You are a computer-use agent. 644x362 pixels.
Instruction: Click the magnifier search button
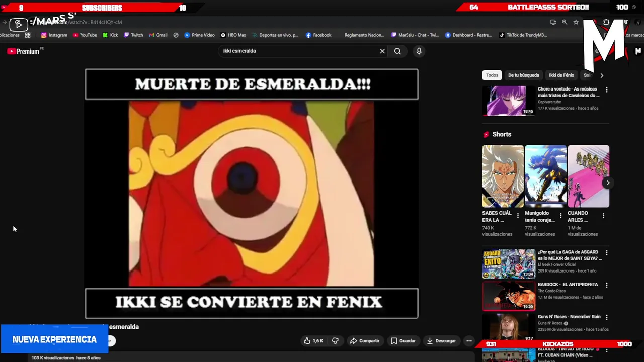click(x=397, y=51)
